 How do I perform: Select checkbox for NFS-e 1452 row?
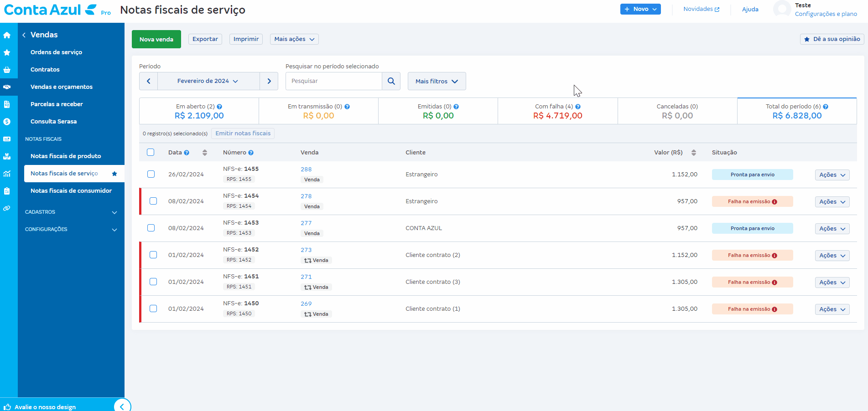click(153, 255)
